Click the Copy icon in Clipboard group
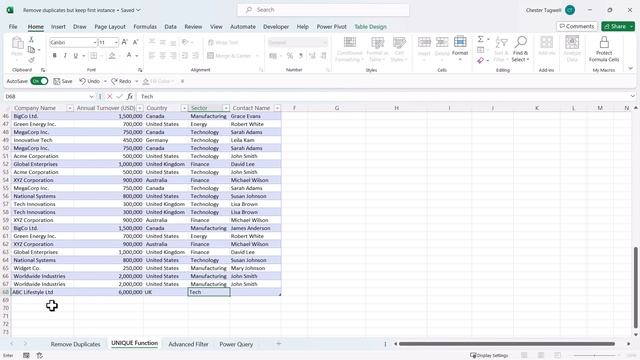This screenshot has height=360, width=640. tap(31, 50)
